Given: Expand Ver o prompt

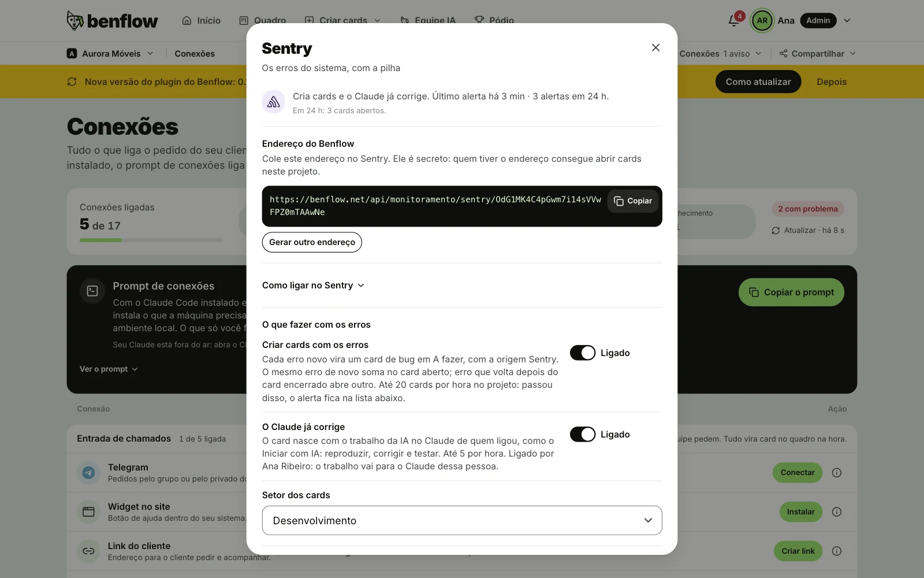Looking at the screenshot, I should point(109,369).
